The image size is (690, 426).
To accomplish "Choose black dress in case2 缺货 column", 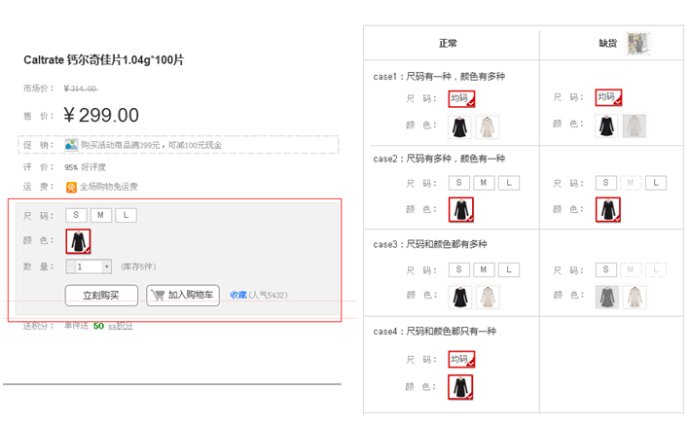I will 608,209.
